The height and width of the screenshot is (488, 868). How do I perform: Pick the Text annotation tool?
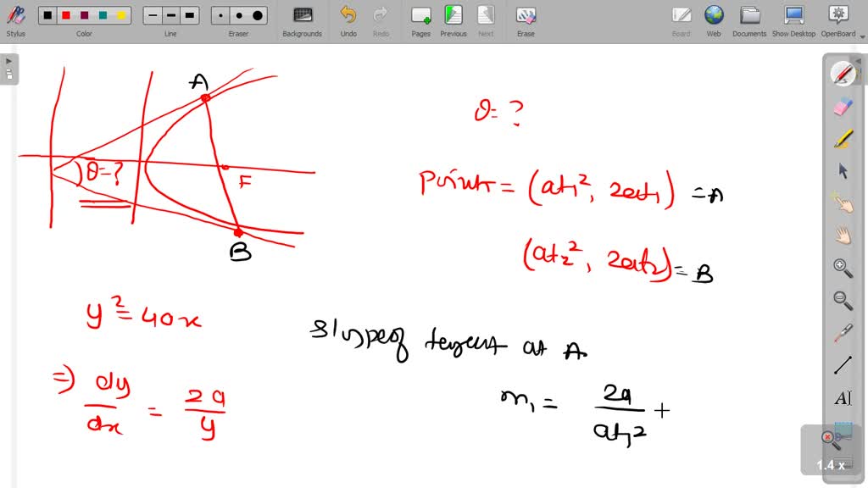(x=843, y=397)
